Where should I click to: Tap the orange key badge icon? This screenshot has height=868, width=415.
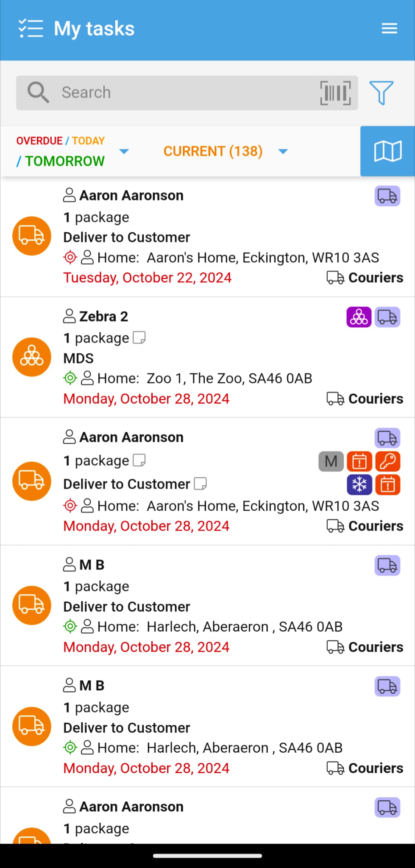[387, 461]
